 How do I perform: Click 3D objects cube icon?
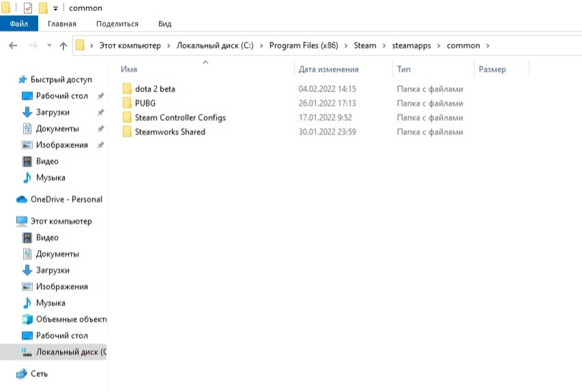pyautogui.click(x=27, y=319)
